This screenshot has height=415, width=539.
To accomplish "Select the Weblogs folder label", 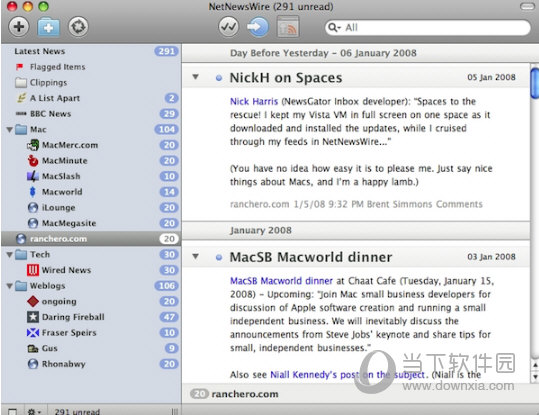I will point(47,286).
